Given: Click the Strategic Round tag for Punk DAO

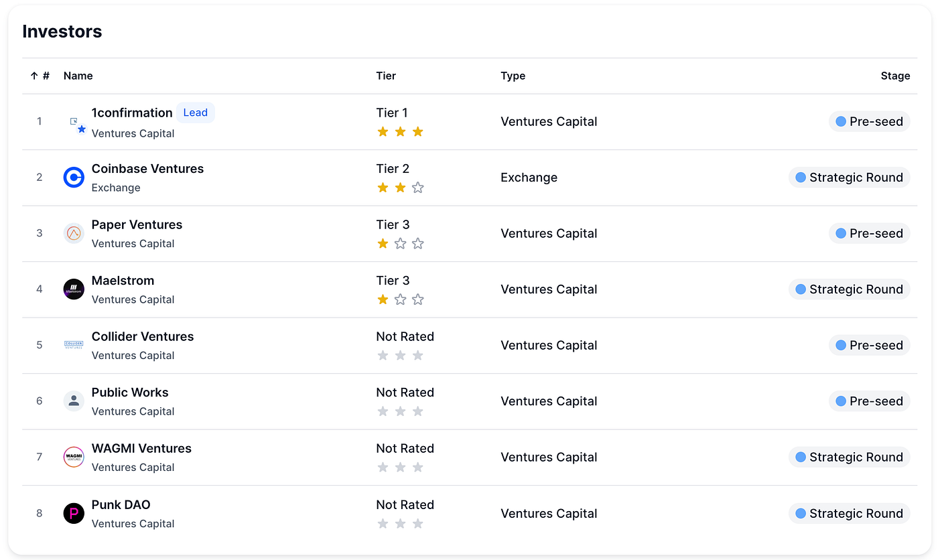Looking at the screenshot, I should tap(850, 513).
